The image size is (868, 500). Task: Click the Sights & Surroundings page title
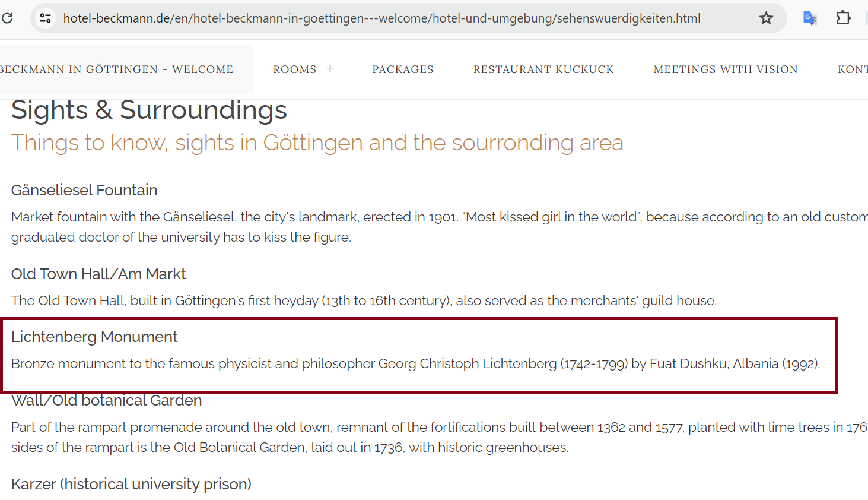coord(149,110)
